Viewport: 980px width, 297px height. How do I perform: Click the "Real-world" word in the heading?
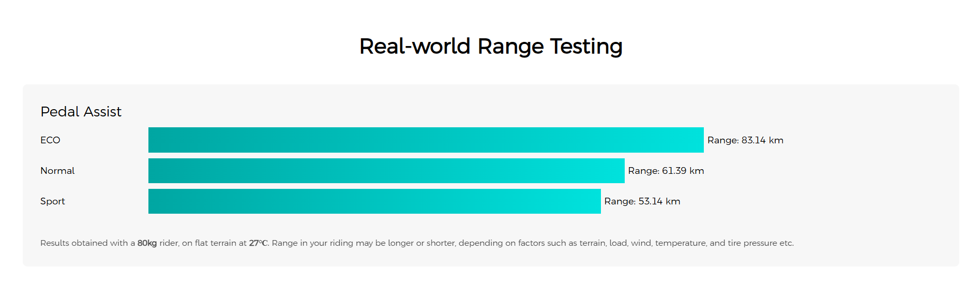415,47
